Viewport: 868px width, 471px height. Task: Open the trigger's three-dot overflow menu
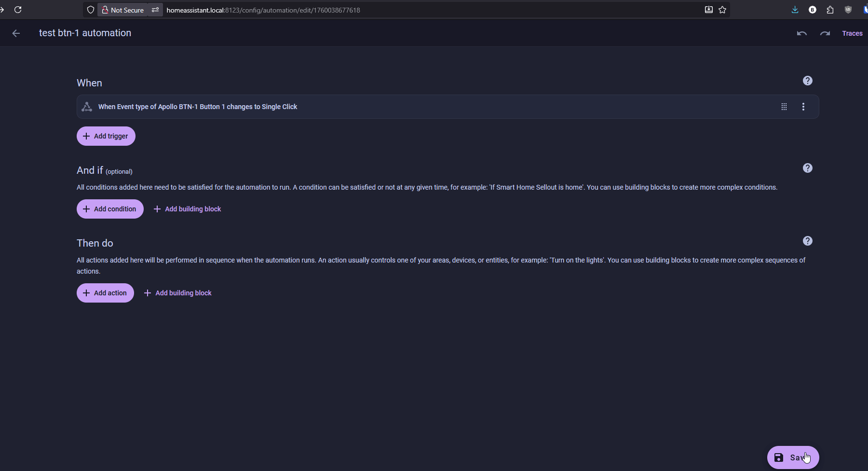(x=803, y=107)
